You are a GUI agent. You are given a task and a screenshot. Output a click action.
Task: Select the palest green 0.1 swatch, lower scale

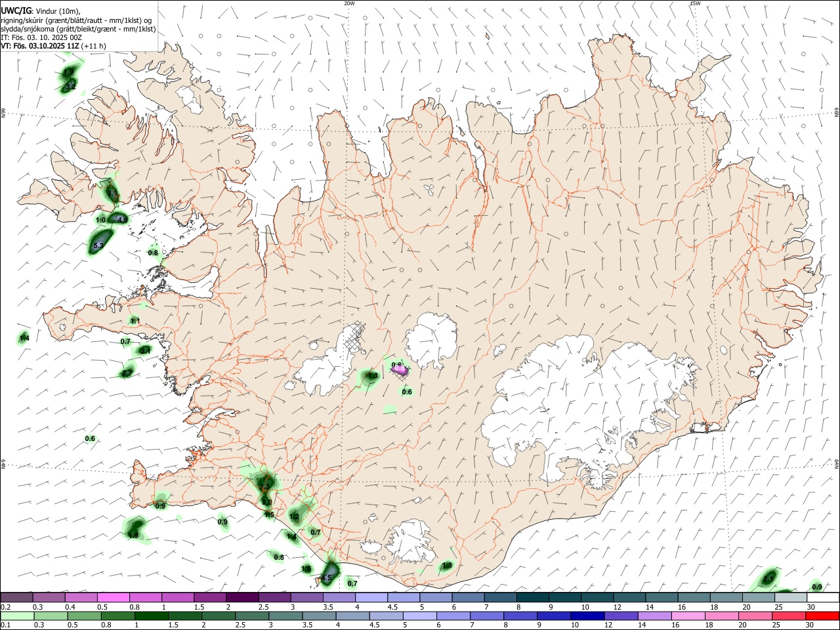(x=17, y=616)
